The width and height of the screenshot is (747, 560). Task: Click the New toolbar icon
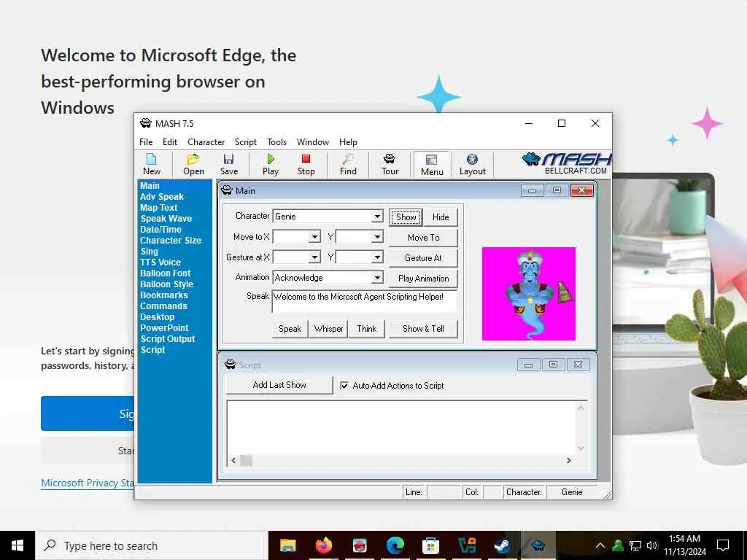coord(152,164)
